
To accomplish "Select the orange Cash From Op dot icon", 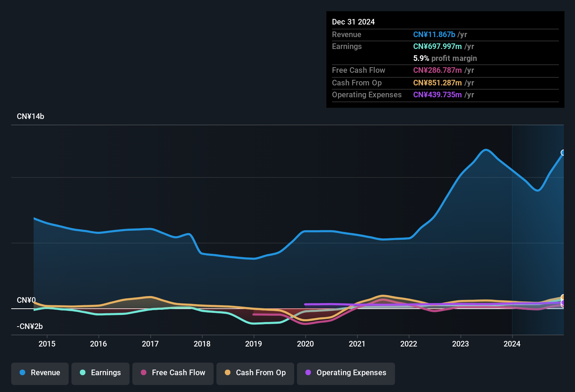I will pyautogui.click(x=228, y=373).
